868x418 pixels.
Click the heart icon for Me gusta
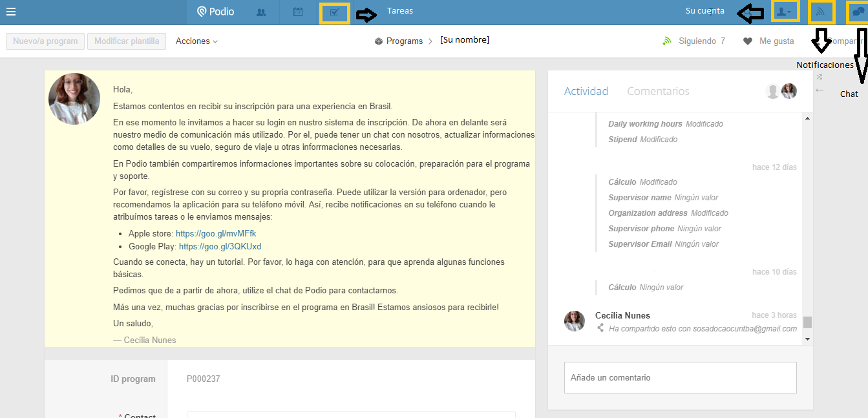(x=748, y=41)
